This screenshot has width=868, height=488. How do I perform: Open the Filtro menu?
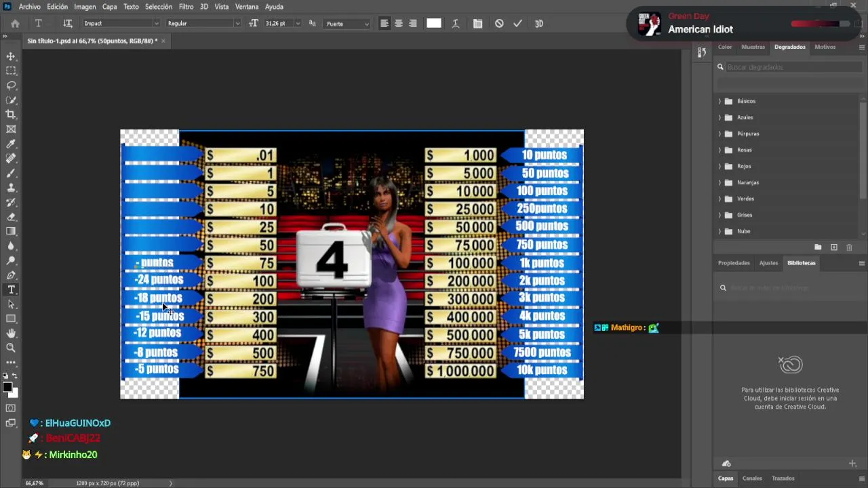186,6
